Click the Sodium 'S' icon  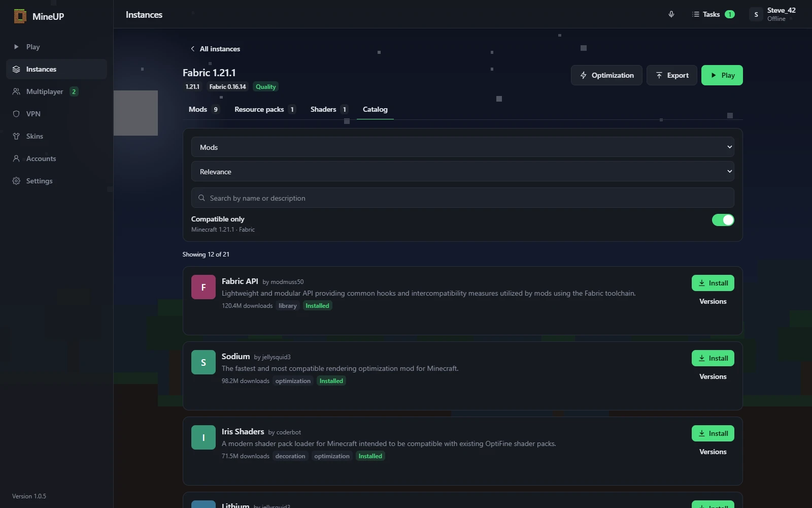[x=204, y=362]
